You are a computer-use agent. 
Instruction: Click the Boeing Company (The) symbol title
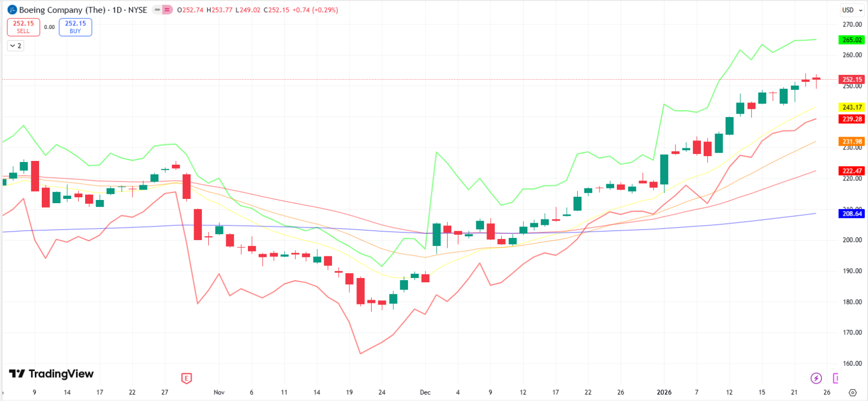pos(62,10)
